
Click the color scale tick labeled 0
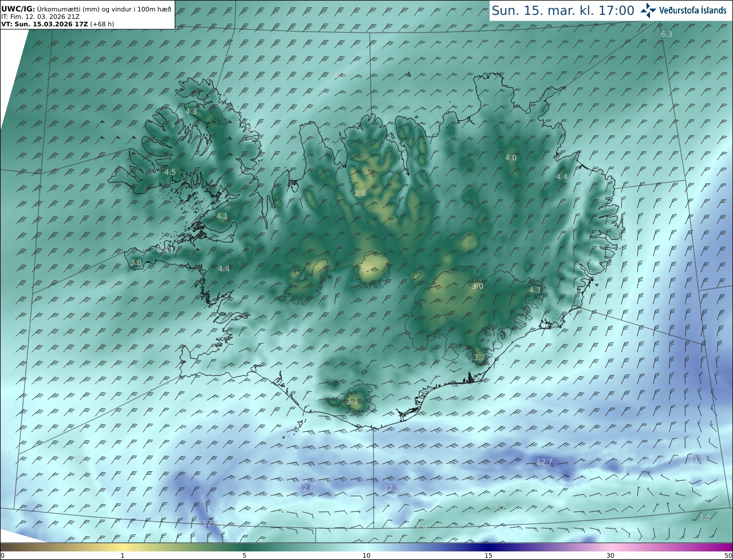2,555
